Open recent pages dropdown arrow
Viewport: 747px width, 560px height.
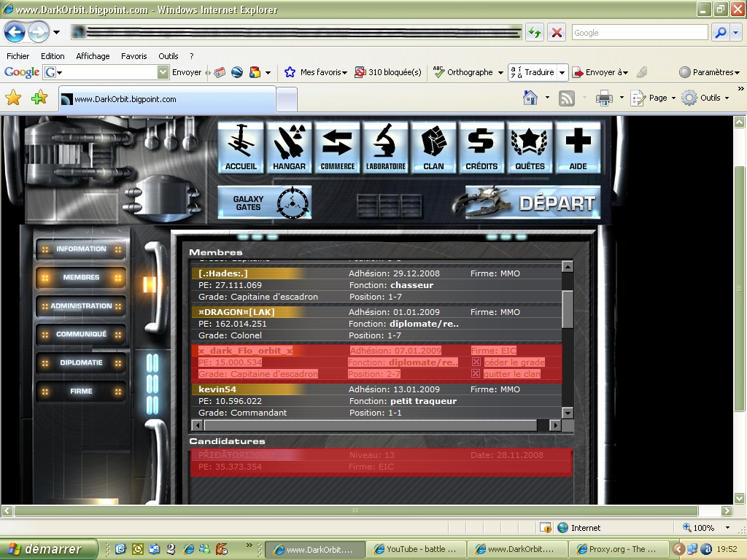point(56,32)
